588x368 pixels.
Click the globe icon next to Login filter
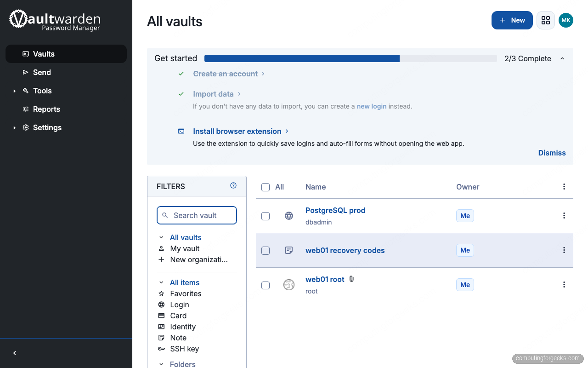click(161, 305)
